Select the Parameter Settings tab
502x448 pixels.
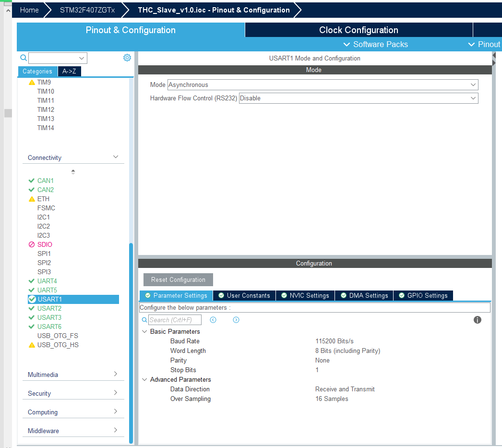176,296
